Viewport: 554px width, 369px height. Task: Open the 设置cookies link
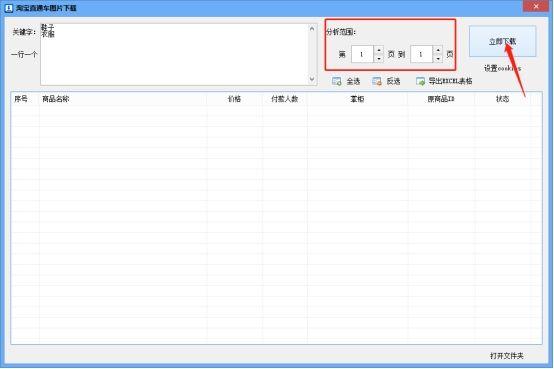(x=502, y=68)
